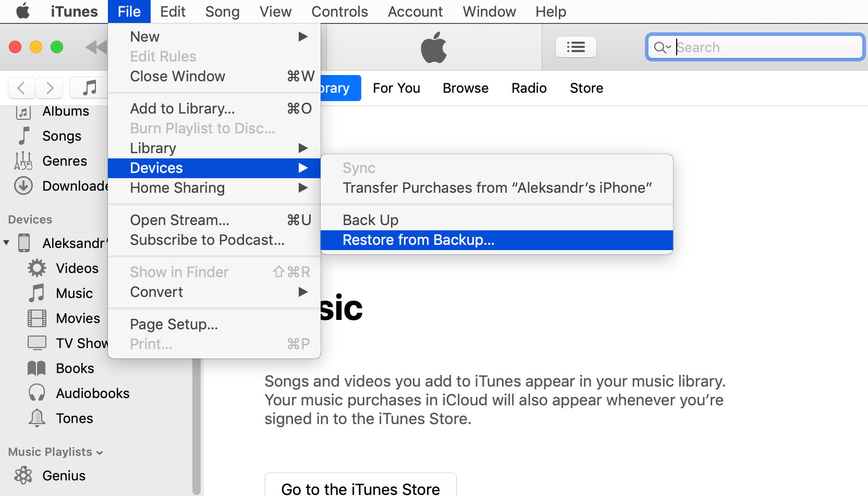Go forward with the right chevron button
This screenshot has height=496, width=868.
coord(50,88)
